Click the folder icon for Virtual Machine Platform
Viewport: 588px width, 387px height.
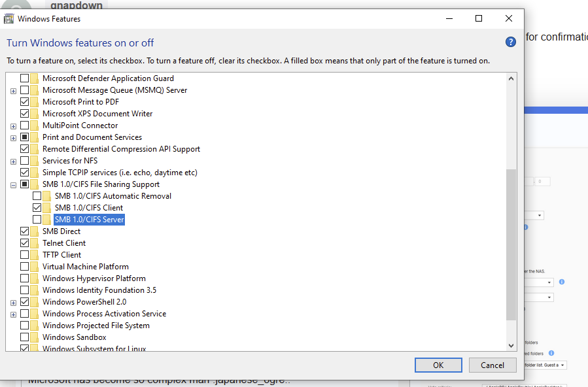click(x=34, y=267)
